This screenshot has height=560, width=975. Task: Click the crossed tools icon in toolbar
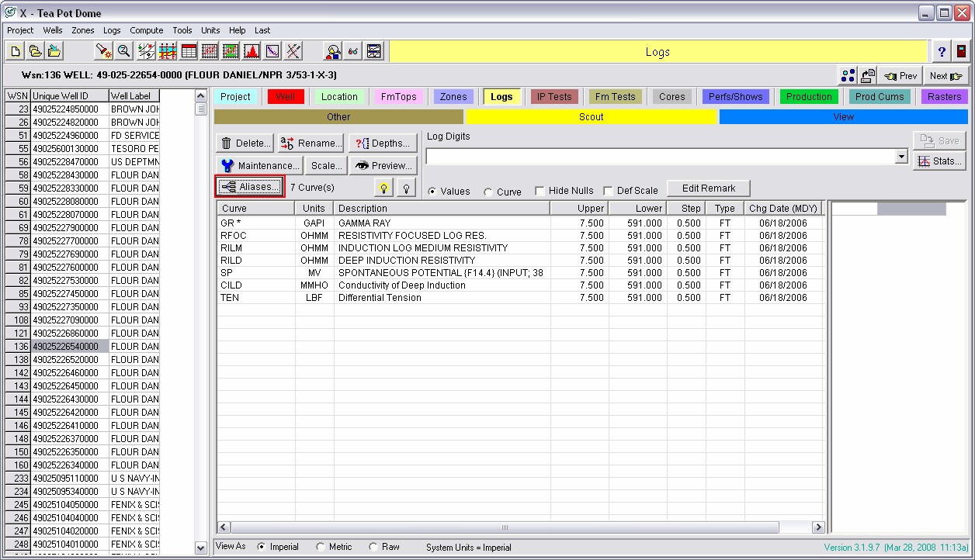tap(293, 51)
